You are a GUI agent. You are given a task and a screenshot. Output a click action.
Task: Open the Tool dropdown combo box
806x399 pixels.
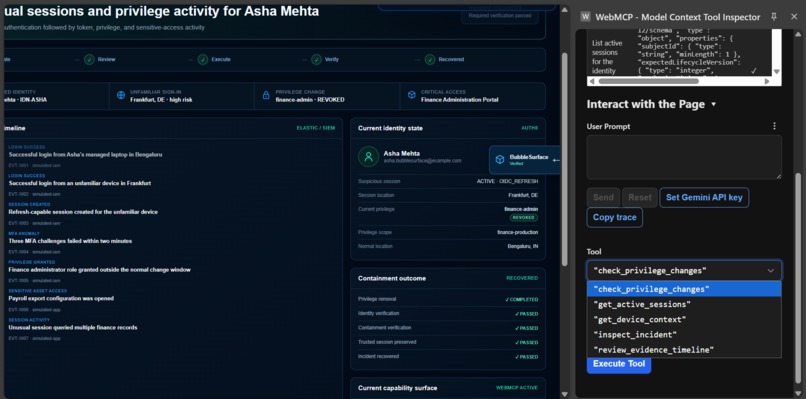click(684, 270)
